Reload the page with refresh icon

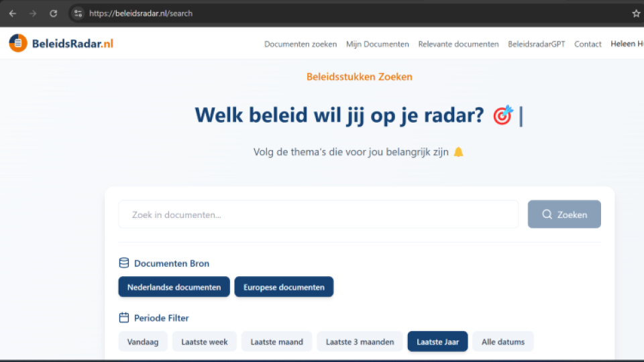(54, 13)
